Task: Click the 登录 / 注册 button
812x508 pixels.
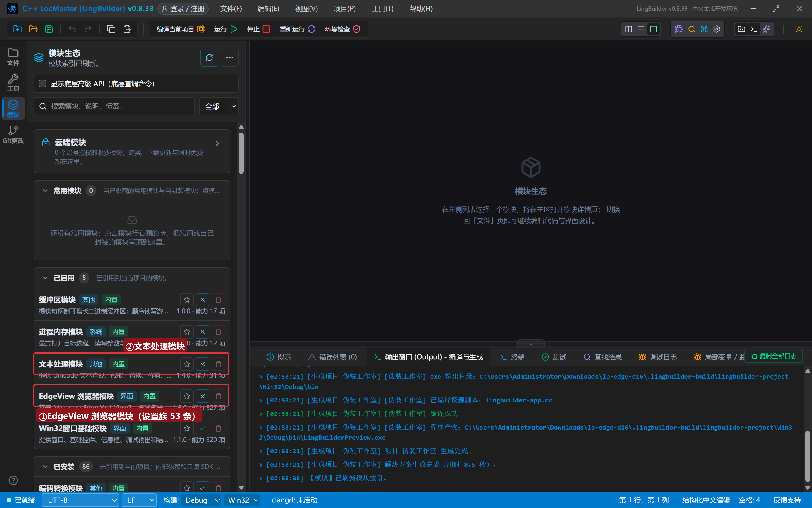Action: 183,9
